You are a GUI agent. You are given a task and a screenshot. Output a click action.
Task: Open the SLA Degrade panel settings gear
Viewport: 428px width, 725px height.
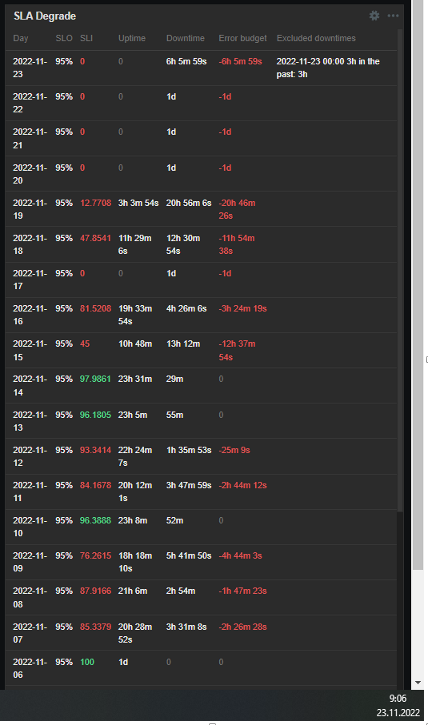(x=374, y=16)
